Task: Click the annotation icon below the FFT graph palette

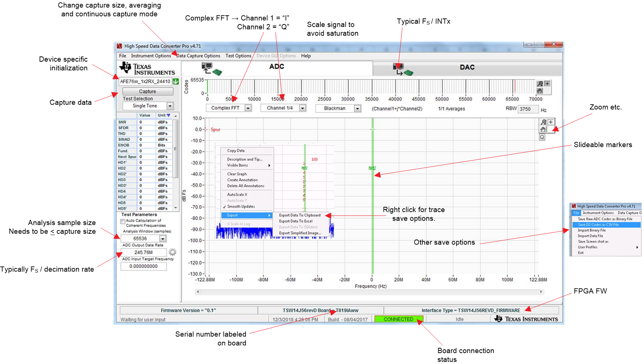Action: tap(542, 137)
